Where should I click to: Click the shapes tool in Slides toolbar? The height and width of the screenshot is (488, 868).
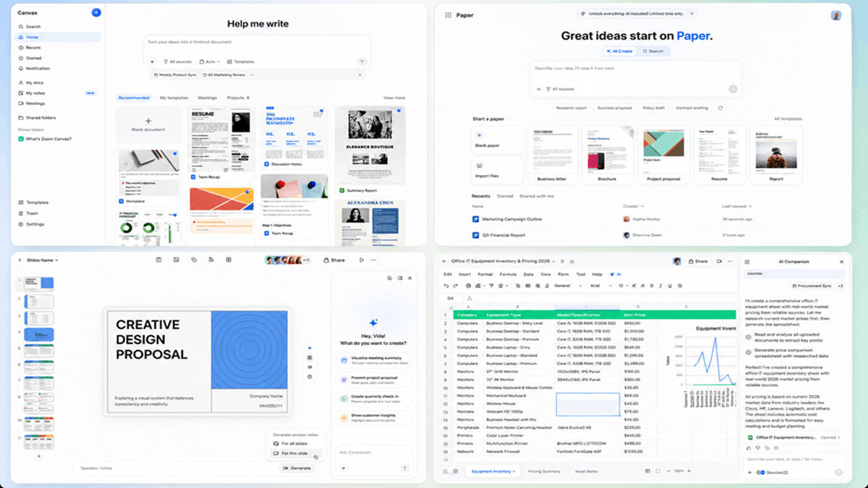tap(194, 260)
